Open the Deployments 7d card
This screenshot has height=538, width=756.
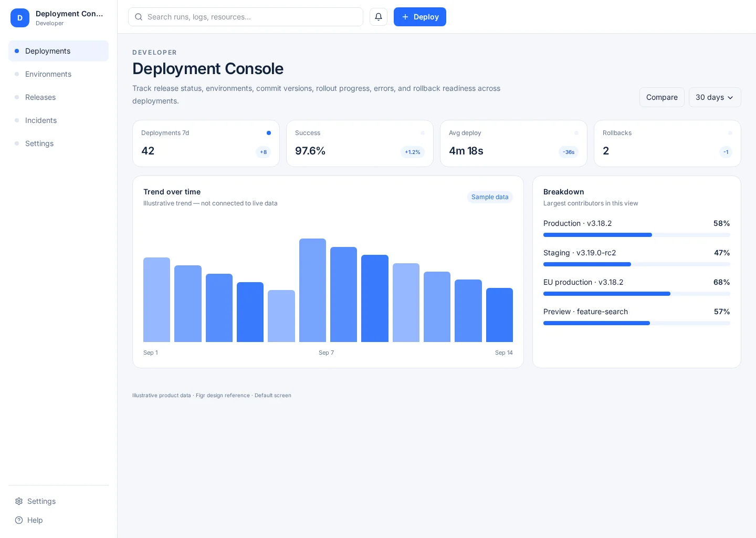coord(206,143)
